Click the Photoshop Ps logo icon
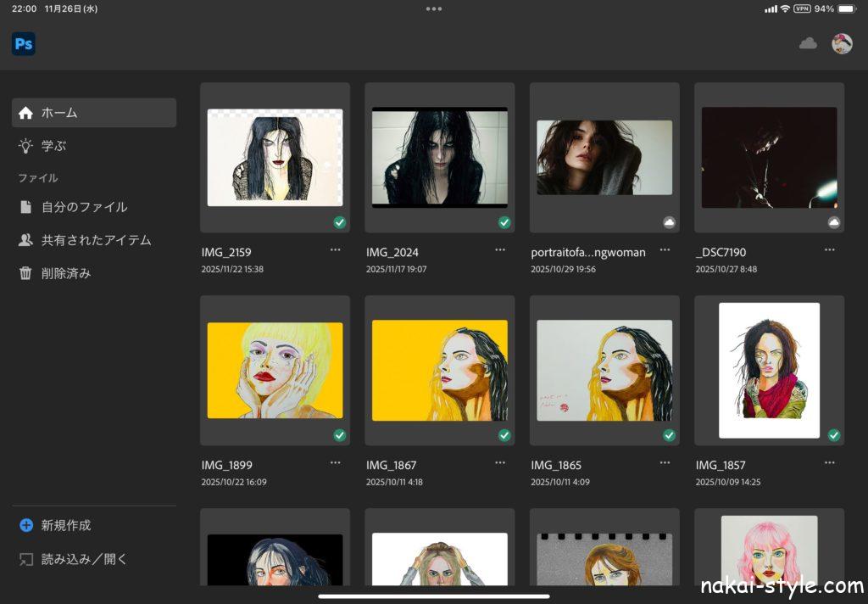This screenshot has height=604, width=868. point(24,44)
